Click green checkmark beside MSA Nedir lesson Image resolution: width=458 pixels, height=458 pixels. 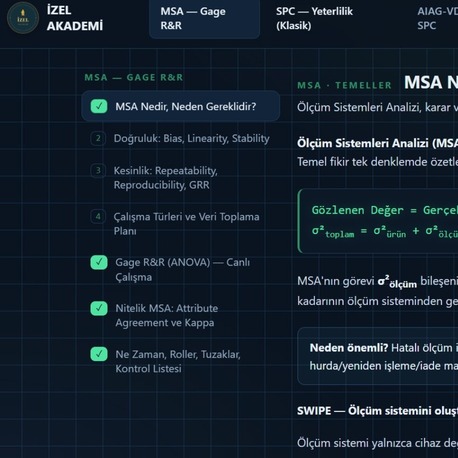[x=99, y=106]
